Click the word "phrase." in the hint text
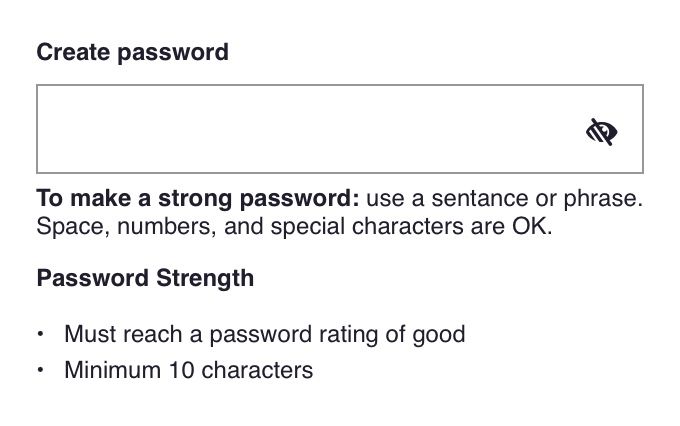Viewport: 680px width, 426px height. click(603, 200)
